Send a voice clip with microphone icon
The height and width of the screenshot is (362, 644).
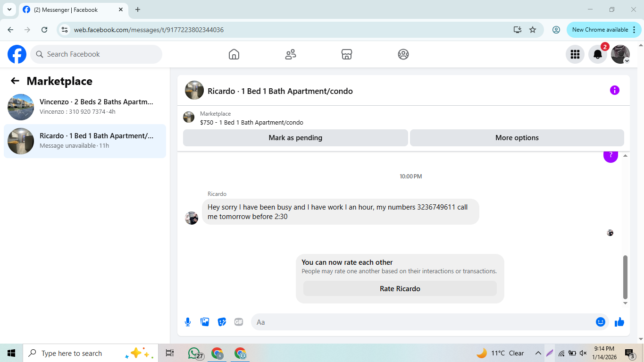point(188,322)
